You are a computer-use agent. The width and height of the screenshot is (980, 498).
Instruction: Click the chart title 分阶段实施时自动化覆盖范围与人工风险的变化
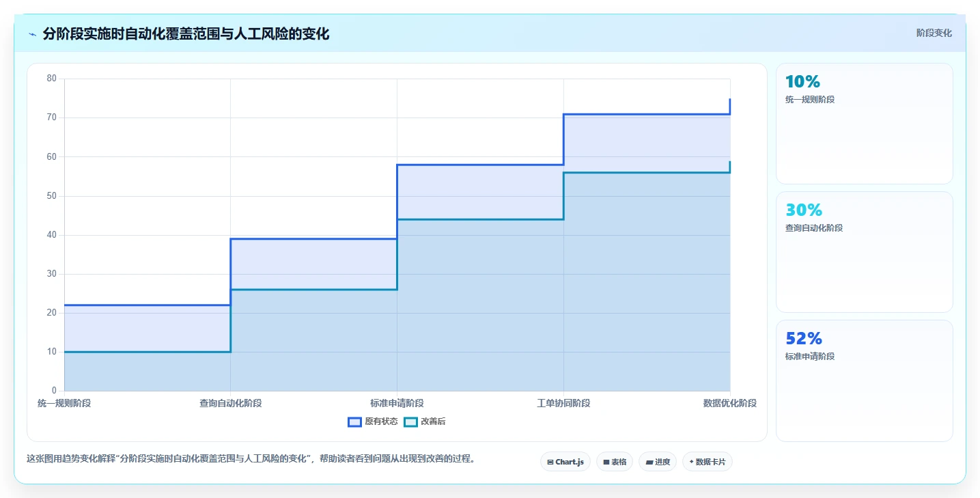click(x=186, y=33)
